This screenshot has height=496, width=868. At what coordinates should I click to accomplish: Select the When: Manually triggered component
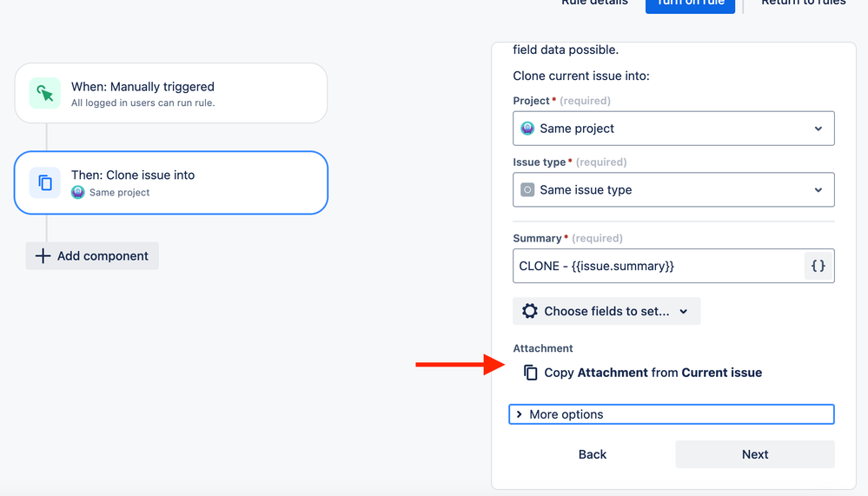click(171, 93)
